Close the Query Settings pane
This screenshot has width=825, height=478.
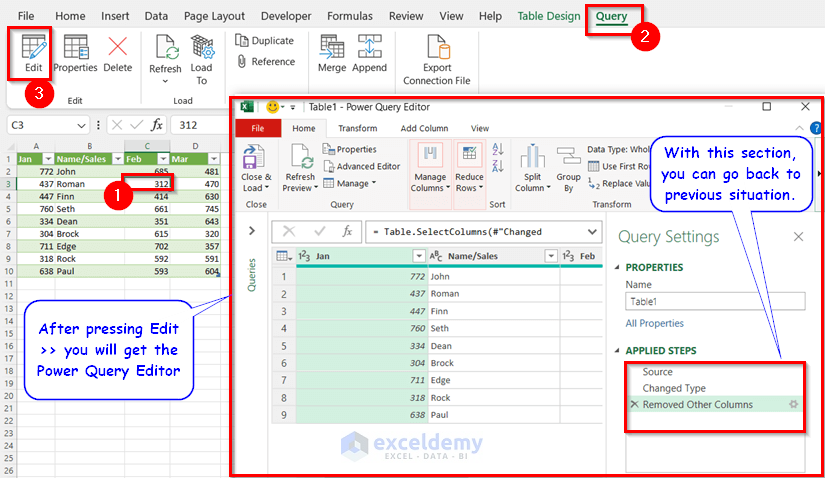[798, 237]
